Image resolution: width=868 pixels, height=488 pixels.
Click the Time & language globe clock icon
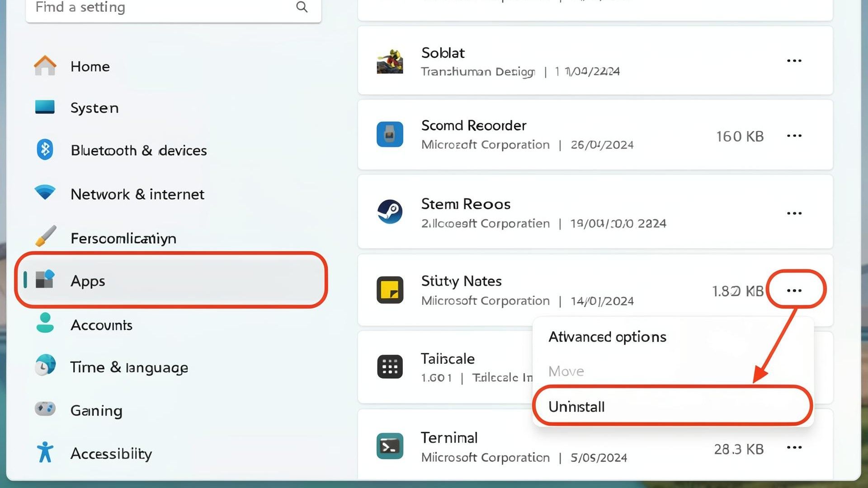pos(45,365)
